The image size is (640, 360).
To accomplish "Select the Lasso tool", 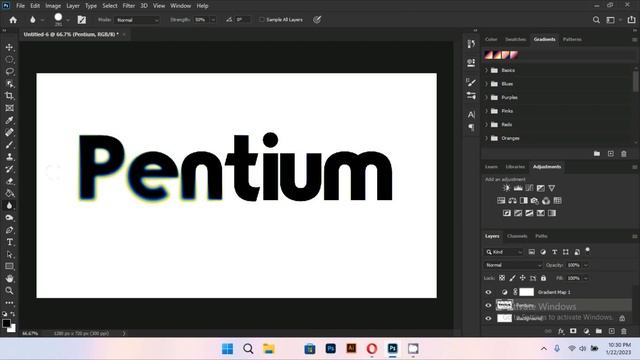I will [9, 72].
